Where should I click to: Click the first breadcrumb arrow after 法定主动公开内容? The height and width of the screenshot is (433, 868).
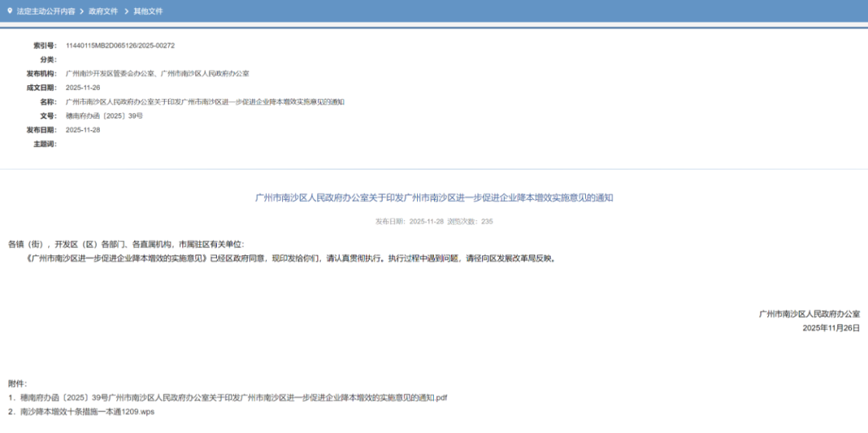click(81, 11)
